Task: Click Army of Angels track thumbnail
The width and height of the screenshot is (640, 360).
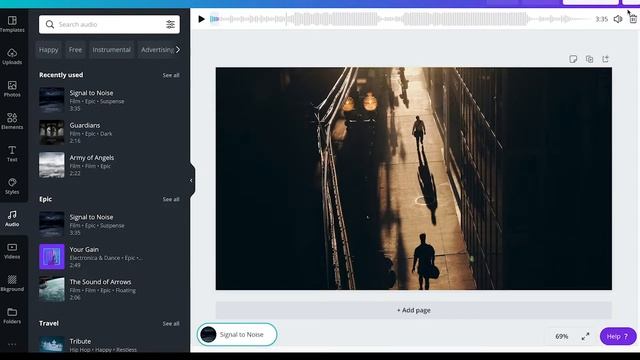Action: pos(52,165)
